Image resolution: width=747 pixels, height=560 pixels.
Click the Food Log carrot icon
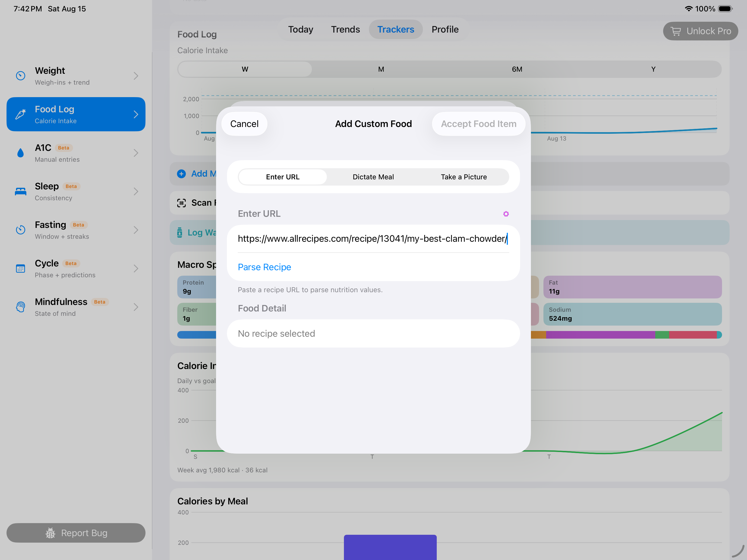tap(21, 114)
